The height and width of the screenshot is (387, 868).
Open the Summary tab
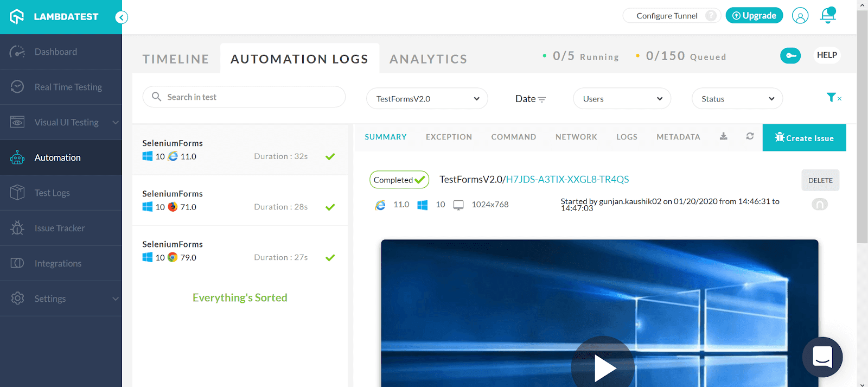[386, 137]
